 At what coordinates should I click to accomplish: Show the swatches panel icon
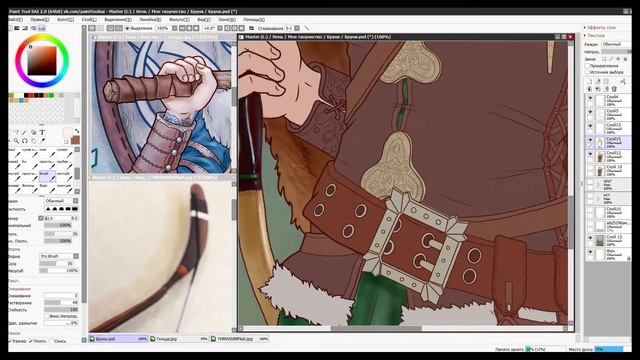tap(41, 28)
